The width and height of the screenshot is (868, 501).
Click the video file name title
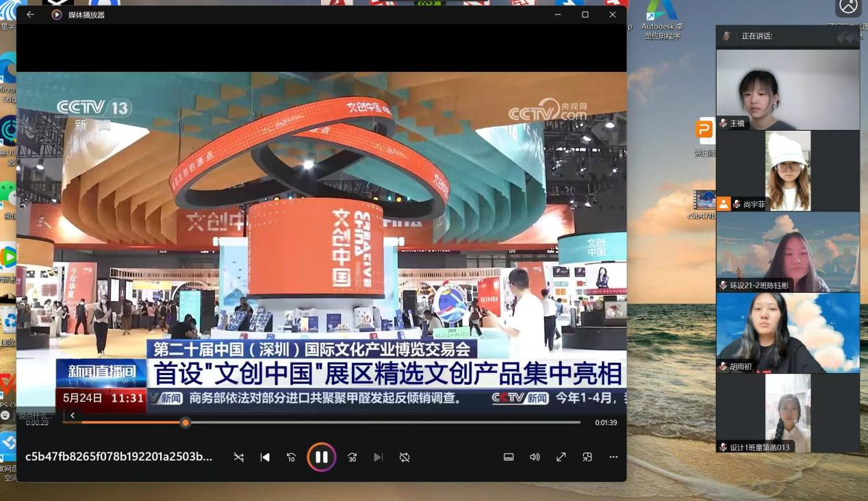pos(118,457)
